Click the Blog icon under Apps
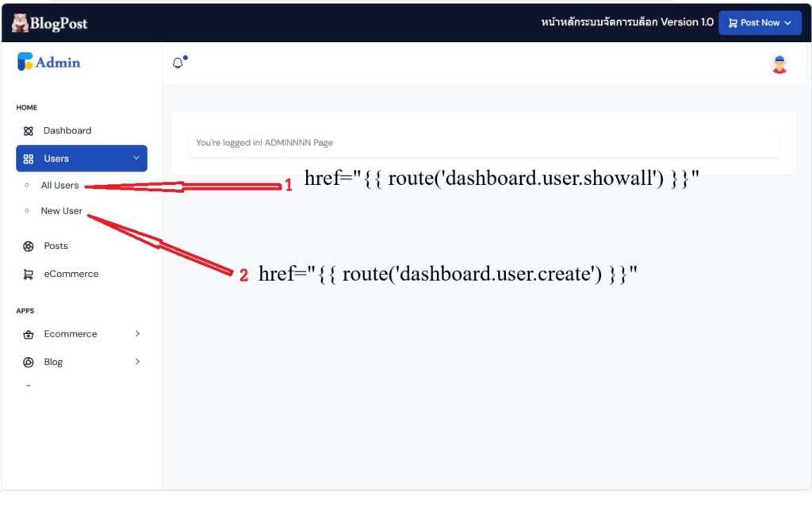 tap(29, 363)
